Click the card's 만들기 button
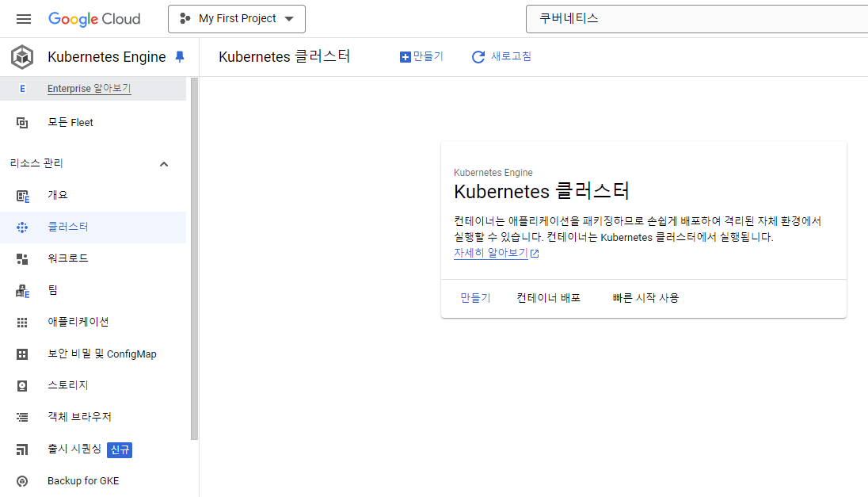This screenshot has height=497, width=868. 475,298
